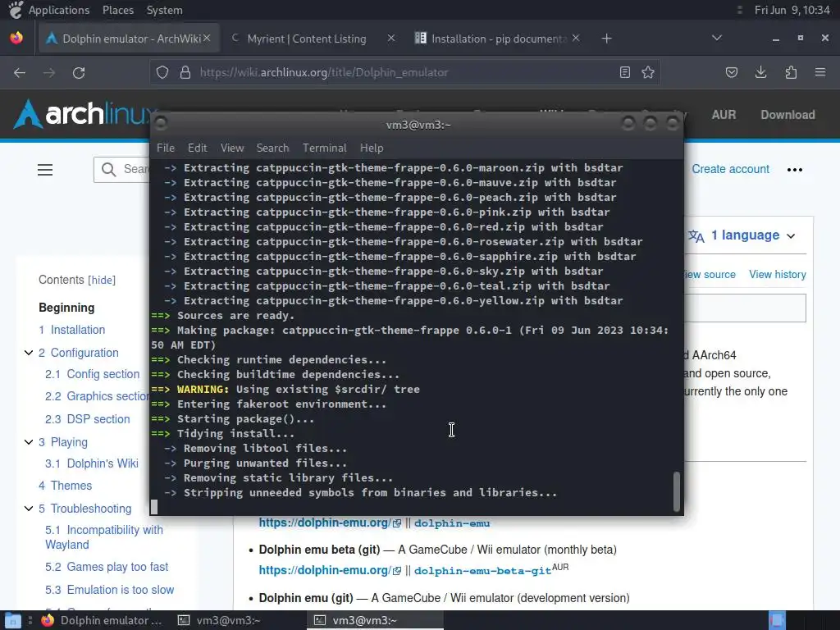Click the Firefox forward arrow button
This screenshot has height=630, width=840.
click(x=49, y=72)
